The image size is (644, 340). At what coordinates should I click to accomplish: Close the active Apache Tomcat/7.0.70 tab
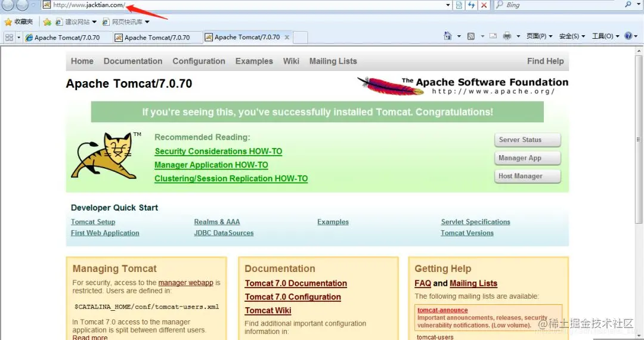(287, 38)
